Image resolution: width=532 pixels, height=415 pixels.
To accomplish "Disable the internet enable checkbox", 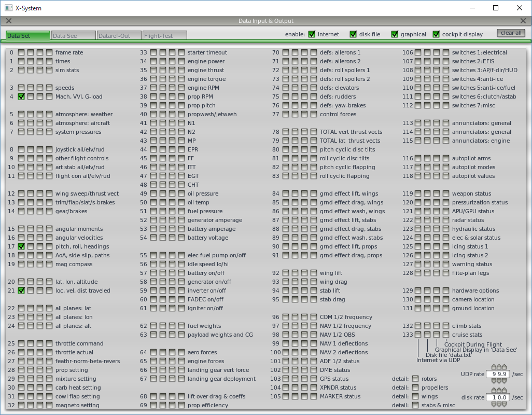I will [312, 34].
